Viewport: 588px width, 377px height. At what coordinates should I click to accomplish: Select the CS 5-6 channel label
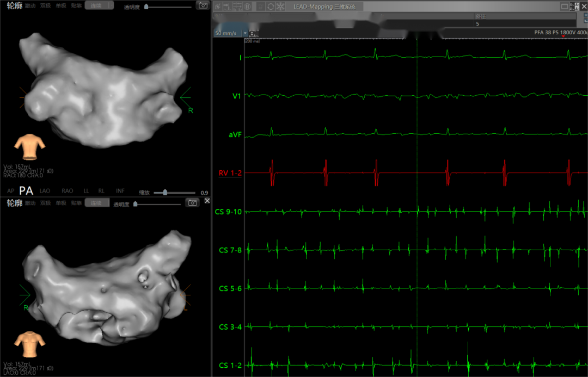pos(230,288)
